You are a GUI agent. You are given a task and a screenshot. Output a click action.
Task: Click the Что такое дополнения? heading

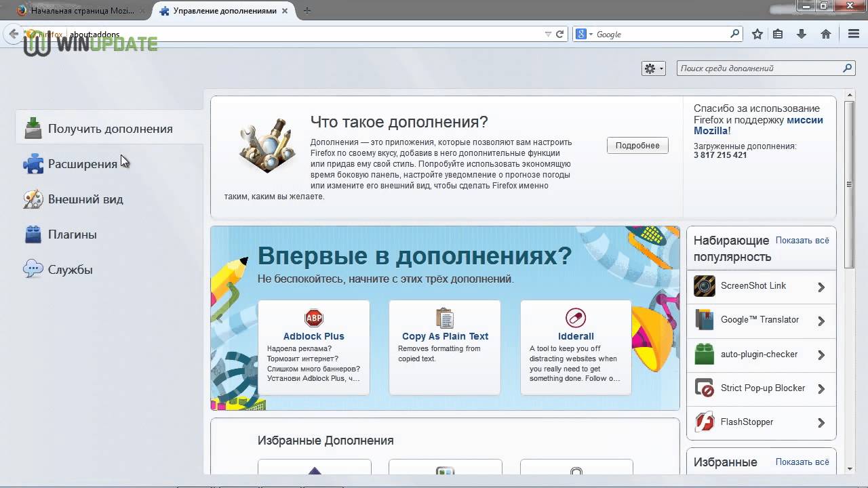399,122
